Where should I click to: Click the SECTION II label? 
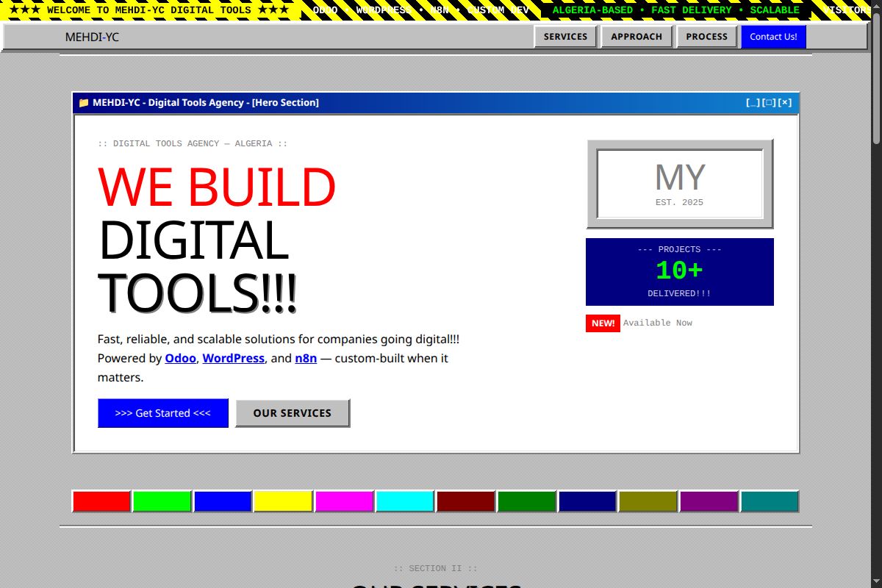pyautogui.click(x=436, y=568)
